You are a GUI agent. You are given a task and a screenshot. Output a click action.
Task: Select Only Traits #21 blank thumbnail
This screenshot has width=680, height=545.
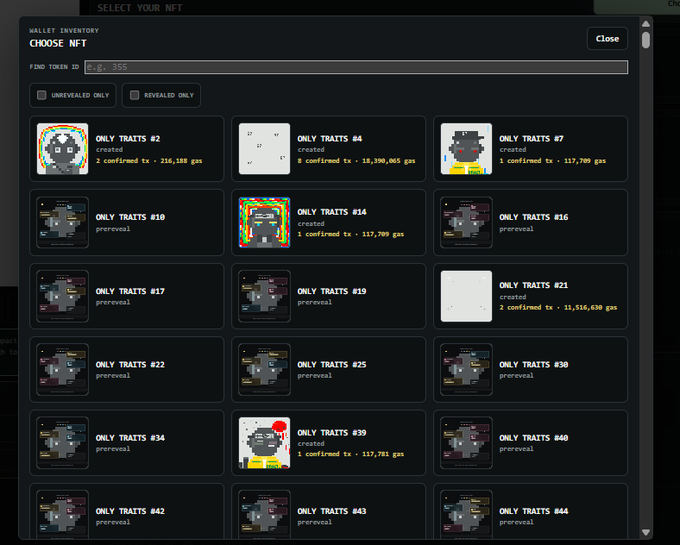tap(466, 296)
